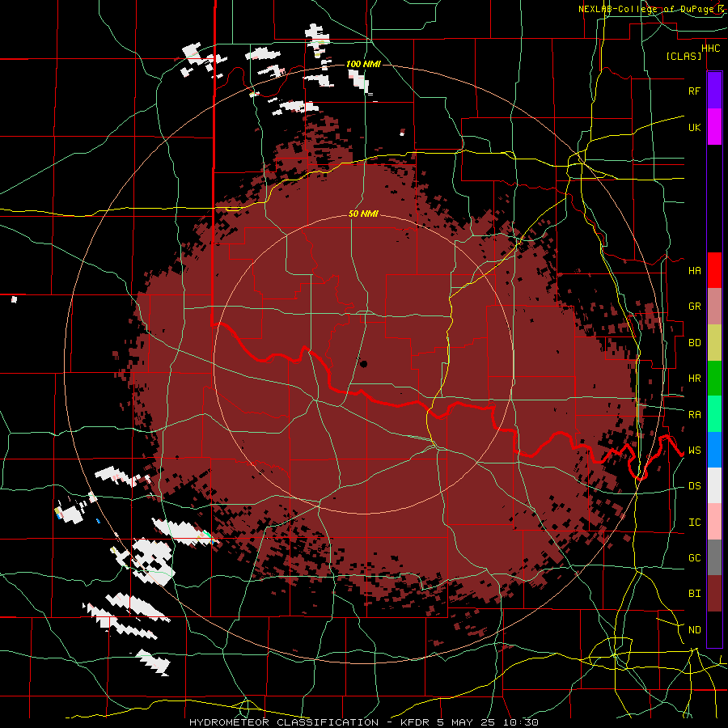This screenshot has width=728, height=728.
Task: Pick the mint green RA legend swatch
Action: [714, 414]
